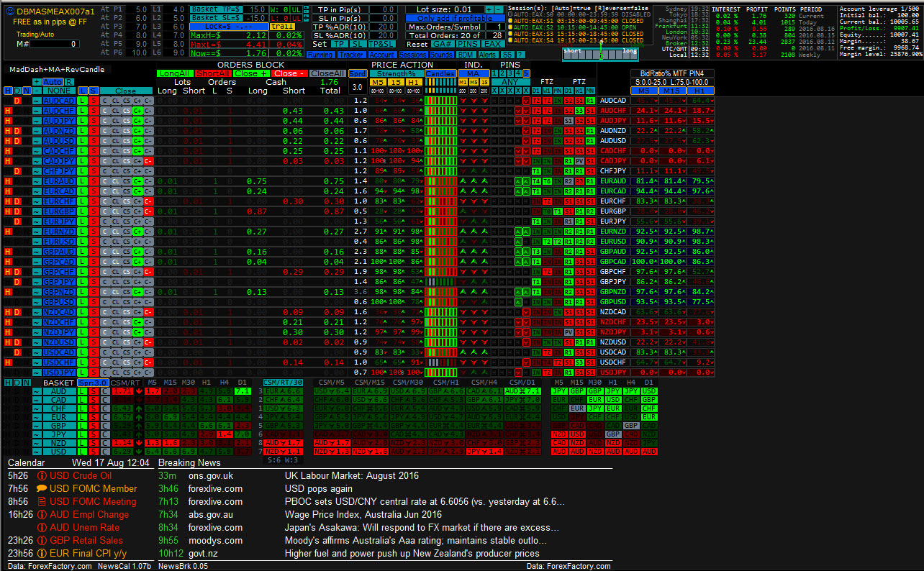924x571 pixels.
Task: Open the MA indicator selector
Action: tap(473, 73)
